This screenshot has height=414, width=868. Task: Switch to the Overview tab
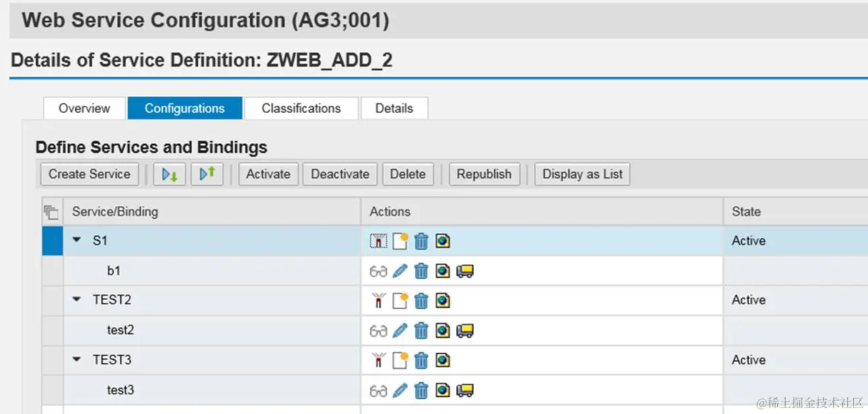pyautogui.click(x=84, y=108)
